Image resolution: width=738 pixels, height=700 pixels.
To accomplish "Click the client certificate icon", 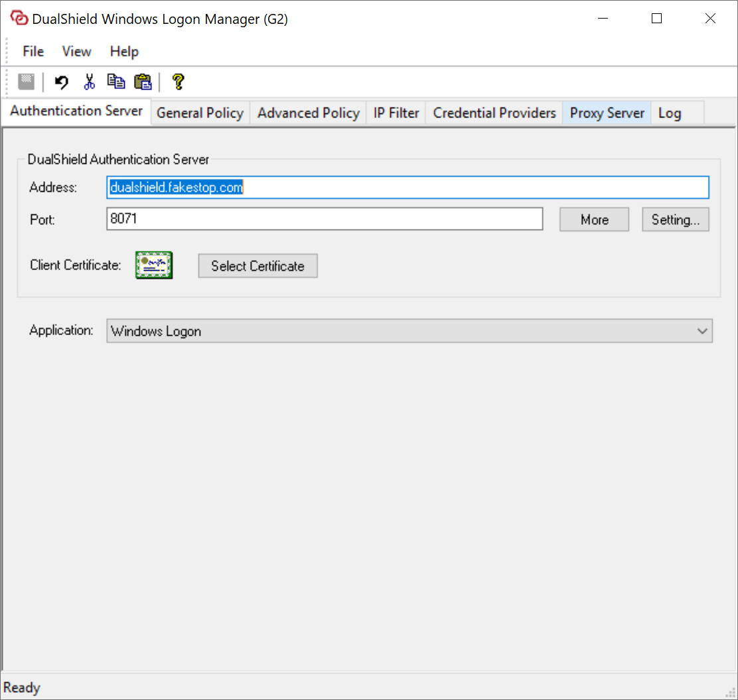I will coord(154,265).
